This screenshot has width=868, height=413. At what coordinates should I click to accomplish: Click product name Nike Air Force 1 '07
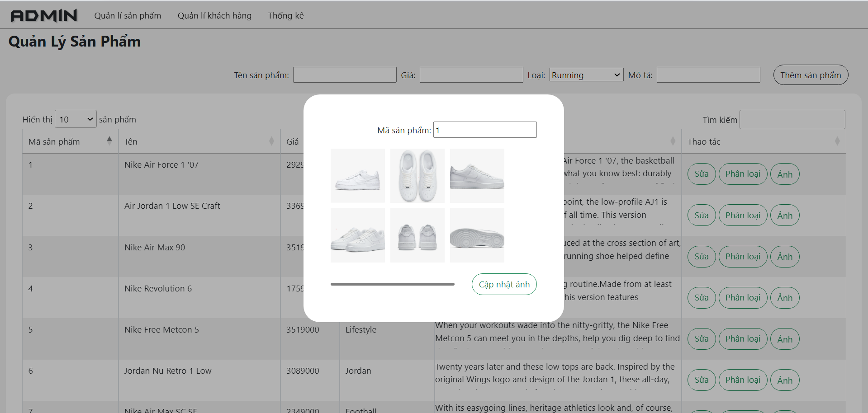(x=161, y=165)
